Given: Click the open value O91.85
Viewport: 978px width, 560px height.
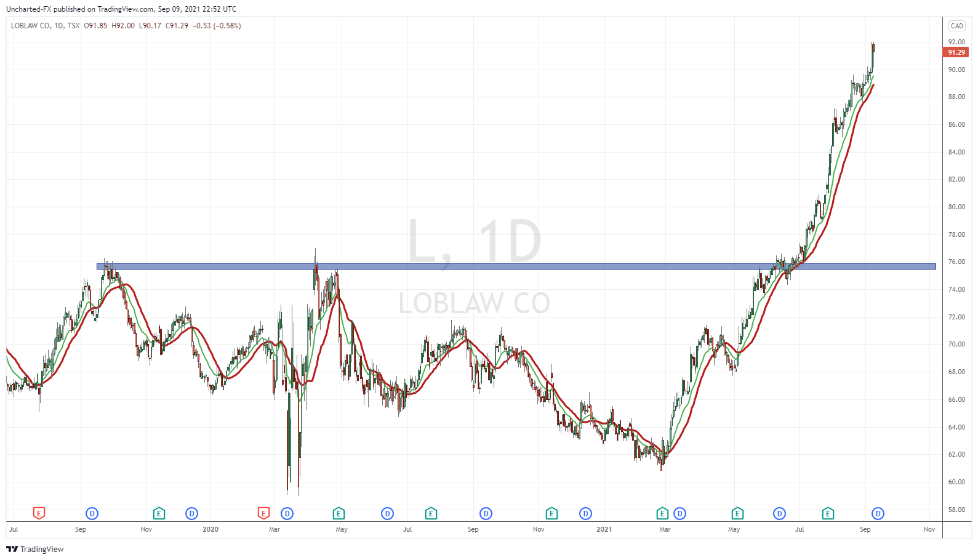Looking at the screenshot, I should click(x=95, y=26).
